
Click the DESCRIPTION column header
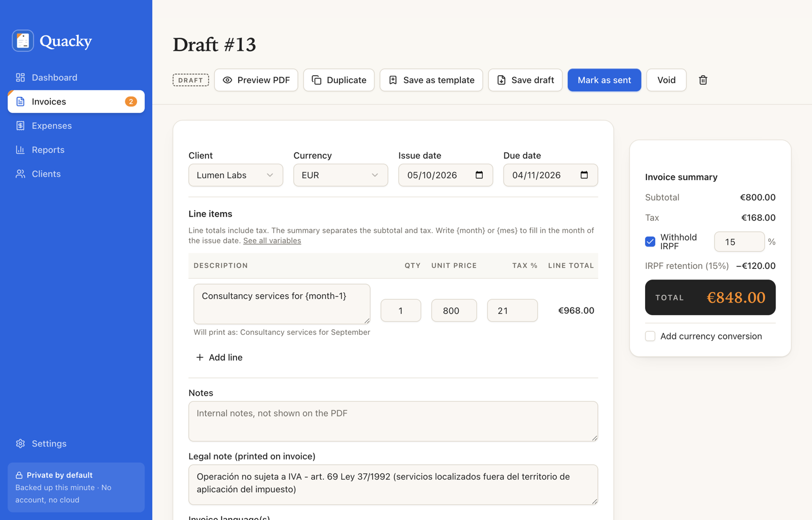221,265
